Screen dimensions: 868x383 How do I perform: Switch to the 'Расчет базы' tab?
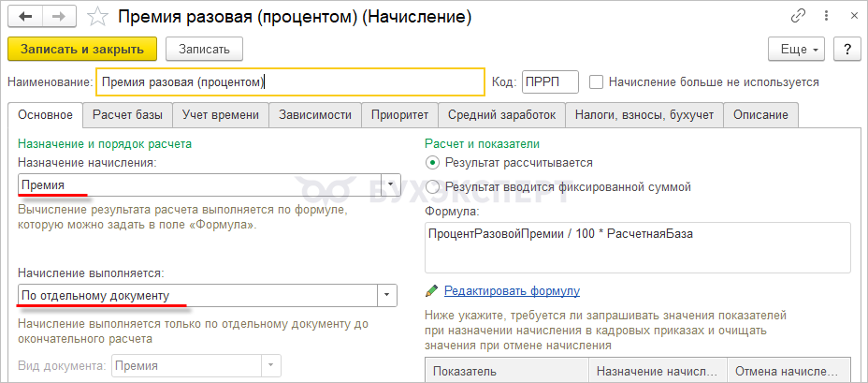click(128, 115)
